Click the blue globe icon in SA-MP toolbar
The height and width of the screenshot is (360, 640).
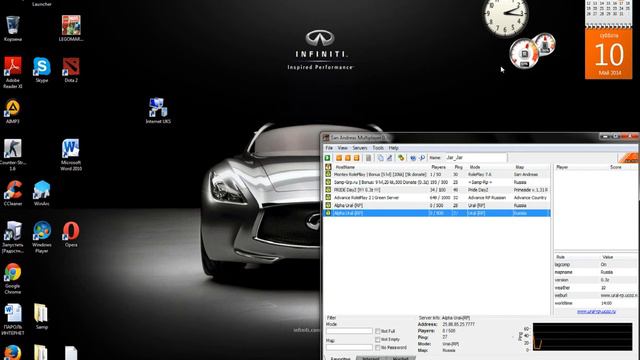click(413, 158)
